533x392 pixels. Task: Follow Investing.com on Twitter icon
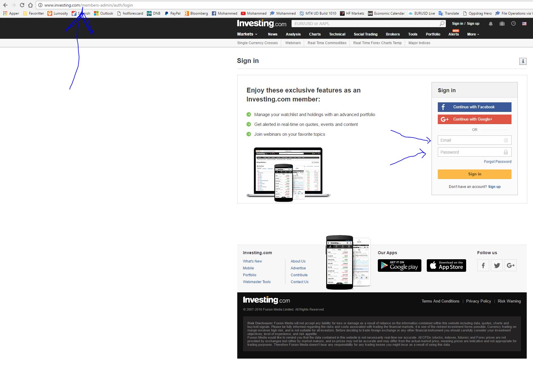[x=497, y=265]
